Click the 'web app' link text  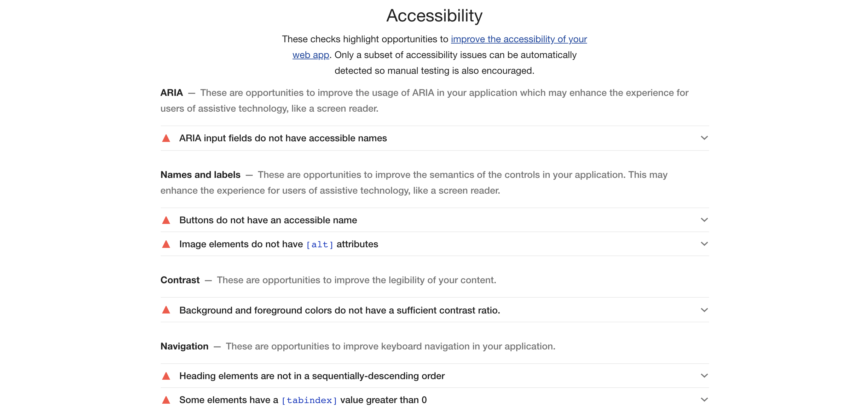click(310, 55)
